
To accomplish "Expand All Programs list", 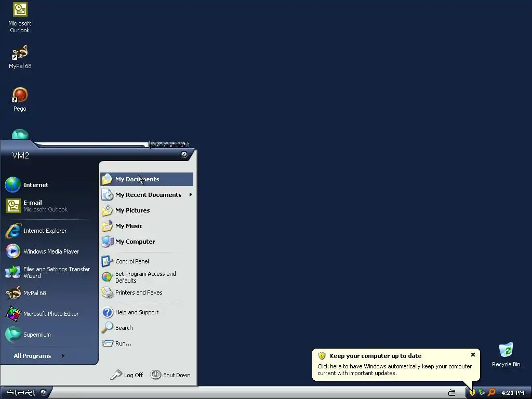I will pyautogui.click(x=39, y=356).
